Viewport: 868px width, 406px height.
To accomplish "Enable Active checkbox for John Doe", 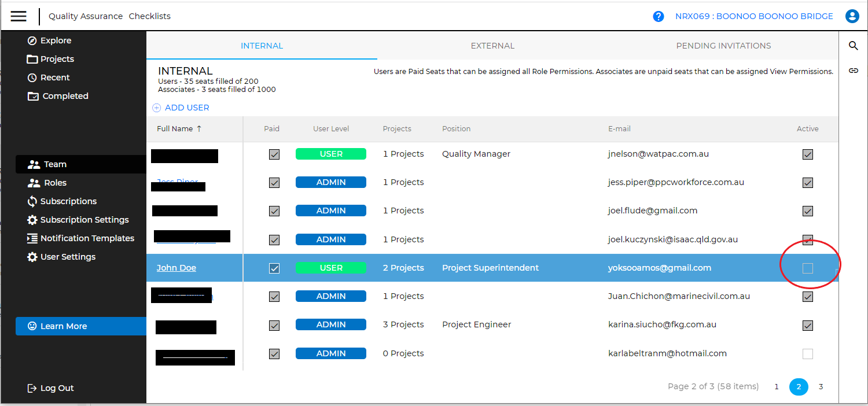I will (x=808, y=268).
